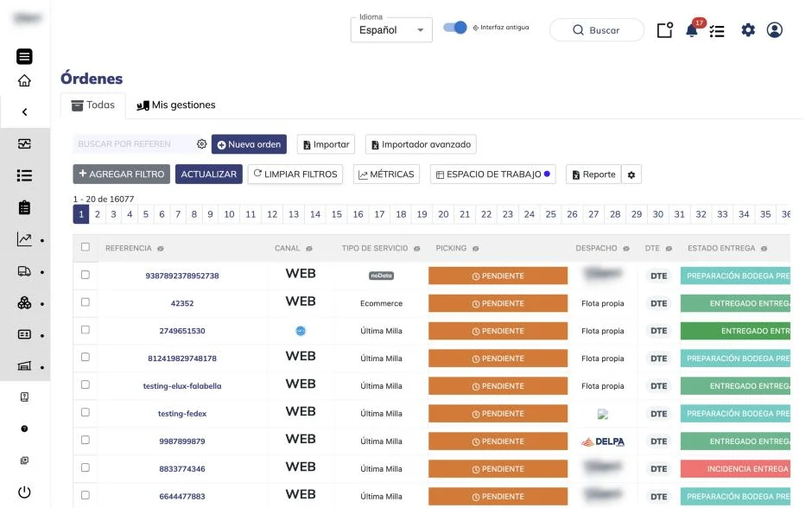Click the power logout icon in sidebar
The image size is (812, 508).
point(24,492)
